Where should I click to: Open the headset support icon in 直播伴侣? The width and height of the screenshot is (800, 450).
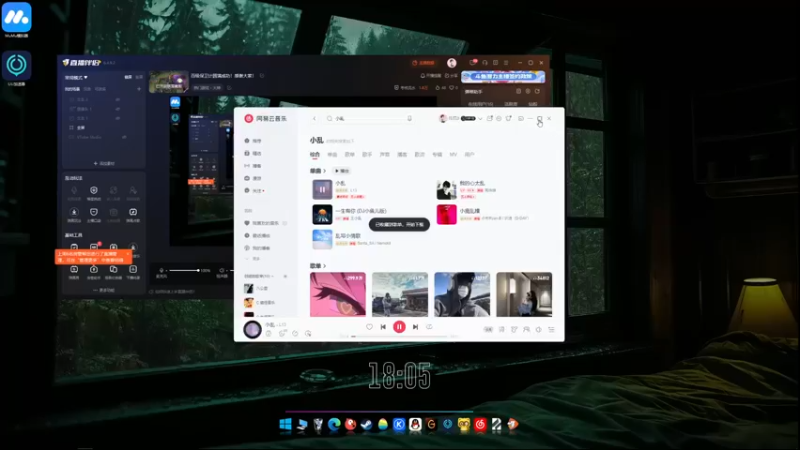click(x=485, y=63)
